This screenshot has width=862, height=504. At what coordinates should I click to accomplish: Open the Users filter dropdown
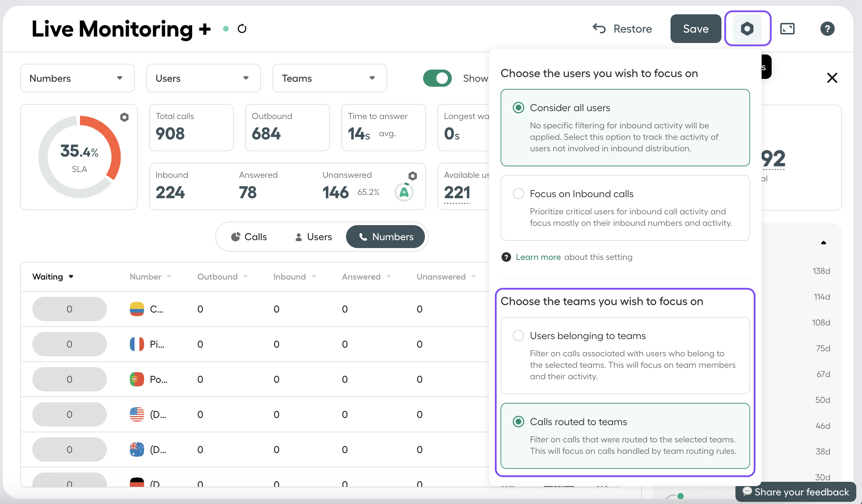[204, 78]
